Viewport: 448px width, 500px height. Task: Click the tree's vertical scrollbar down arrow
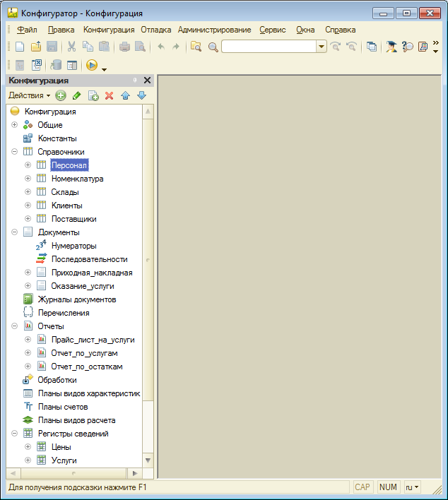pyautogui.click(x=148, y=460)
